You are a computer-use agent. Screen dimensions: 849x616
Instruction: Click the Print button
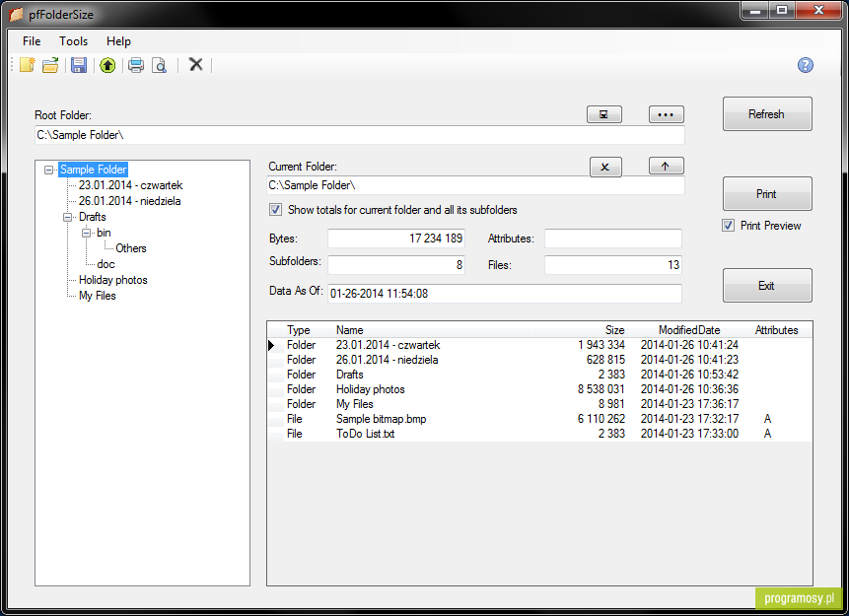[767, 193]
